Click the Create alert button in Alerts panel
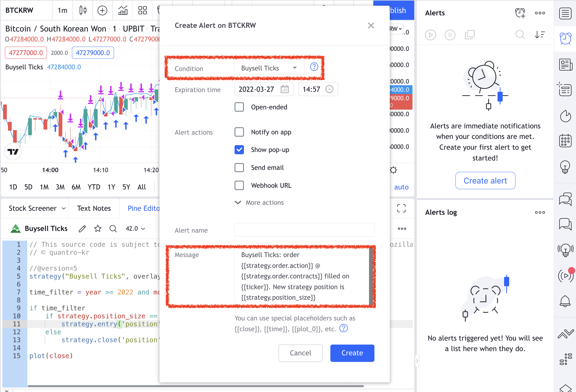 coord(485,181)
